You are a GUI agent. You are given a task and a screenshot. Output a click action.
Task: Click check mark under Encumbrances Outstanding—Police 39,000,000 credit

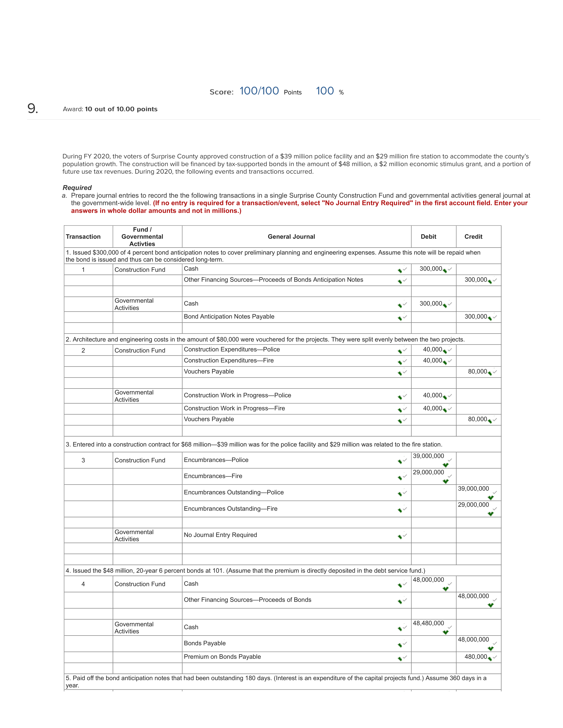(x=491, y=498)
